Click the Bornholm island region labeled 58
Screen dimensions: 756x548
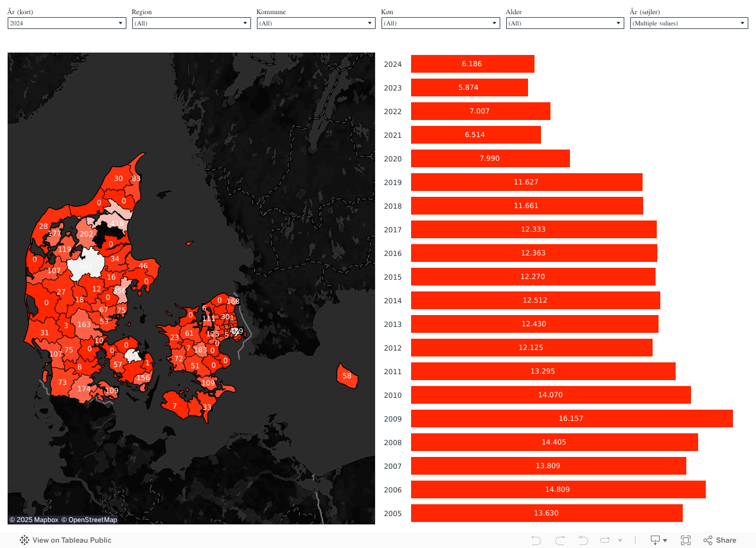click(x=347, y=376)
